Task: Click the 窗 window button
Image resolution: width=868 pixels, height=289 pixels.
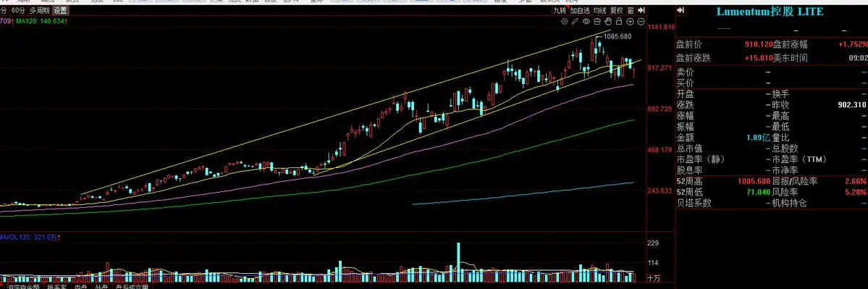Action: 631,11
